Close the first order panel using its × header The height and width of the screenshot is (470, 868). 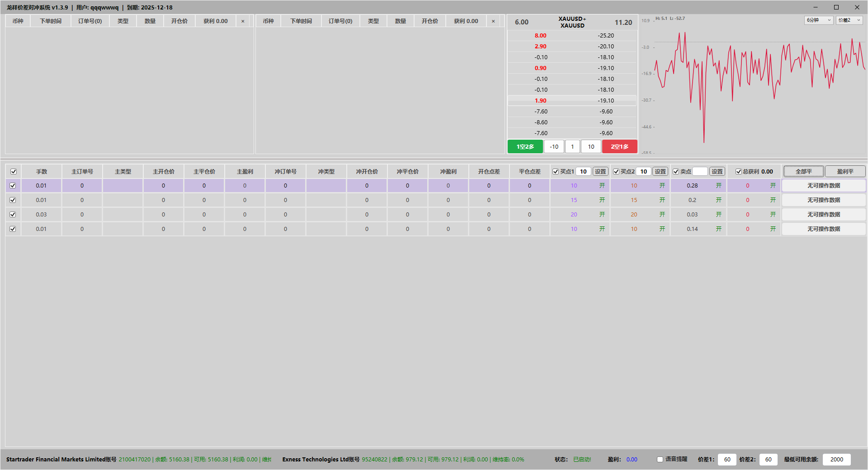[243, 21]
